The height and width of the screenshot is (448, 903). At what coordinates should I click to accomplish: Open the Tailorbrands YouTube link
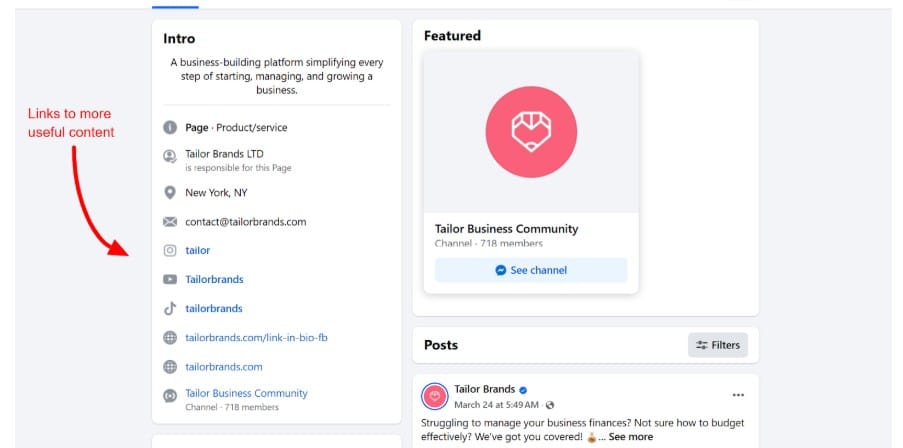click(214, 279)
